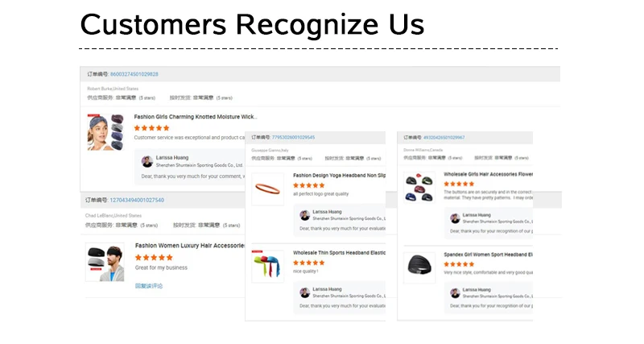Open order number 127043494001027540 link
Image resolution: width=644 pixels, height=344 pixels.
point(136,200)
